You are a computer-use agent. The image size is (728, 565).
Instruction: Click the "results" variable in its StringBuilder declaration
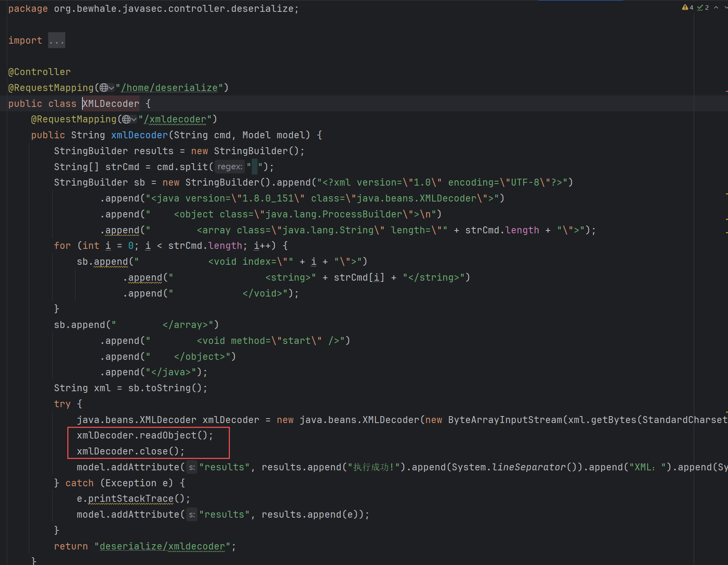(x=154, y=151)
